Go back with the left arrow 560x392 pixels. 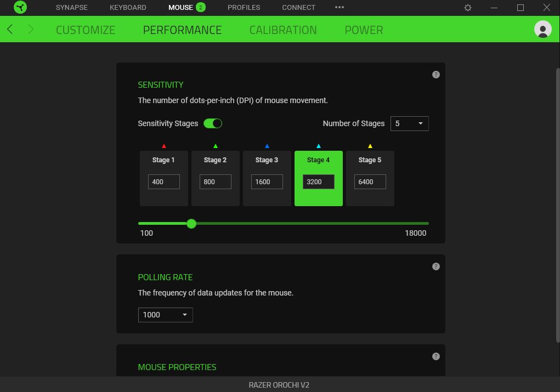tap(10, 30)
